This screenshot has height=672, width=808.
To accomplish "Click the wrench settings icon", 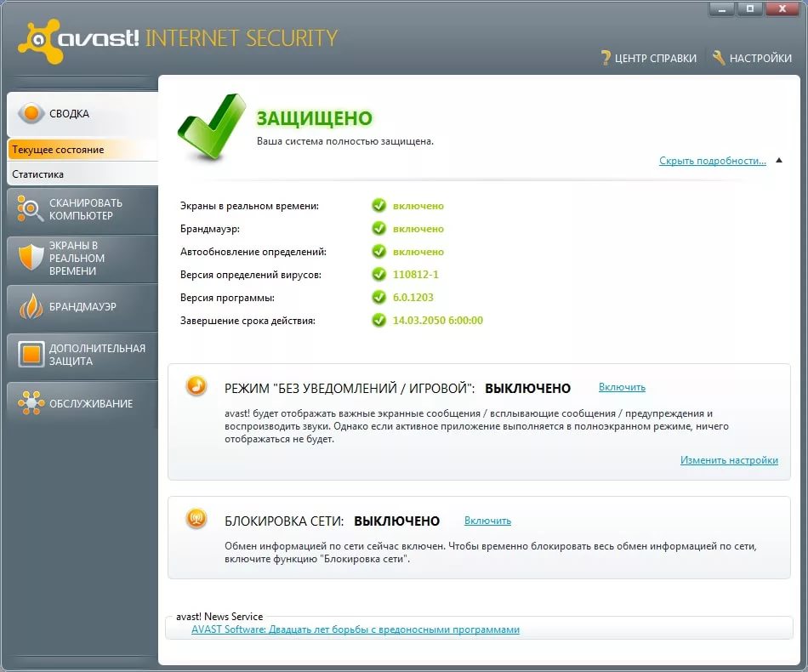I will (x=719, y=58).
